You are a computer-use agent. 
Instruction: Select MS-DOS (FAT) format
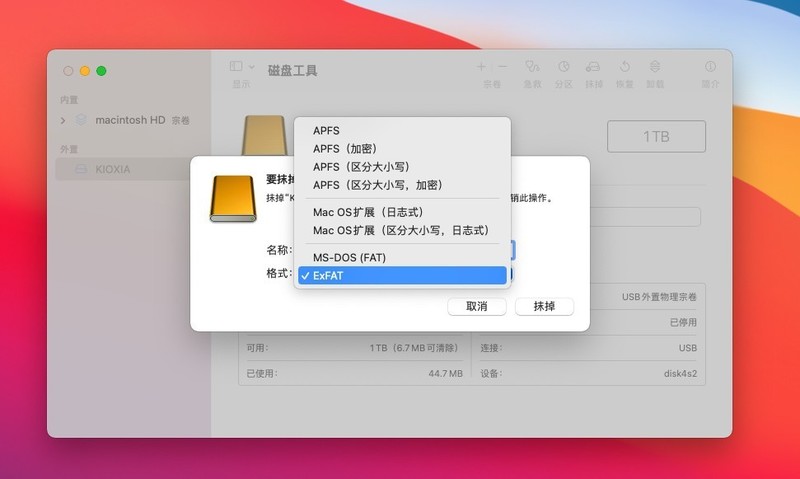(402, 258)
